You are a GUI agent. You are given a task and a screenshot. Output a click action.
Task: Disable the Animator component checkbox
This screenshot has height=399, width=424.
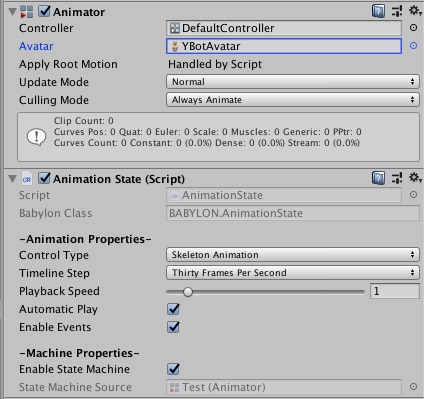click(44, 11)
